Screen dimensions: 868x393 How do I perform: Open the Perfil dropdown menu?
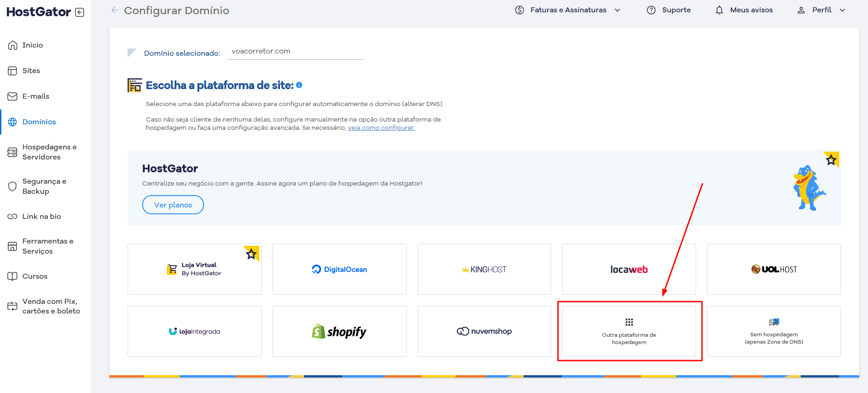tap(842, 10)
